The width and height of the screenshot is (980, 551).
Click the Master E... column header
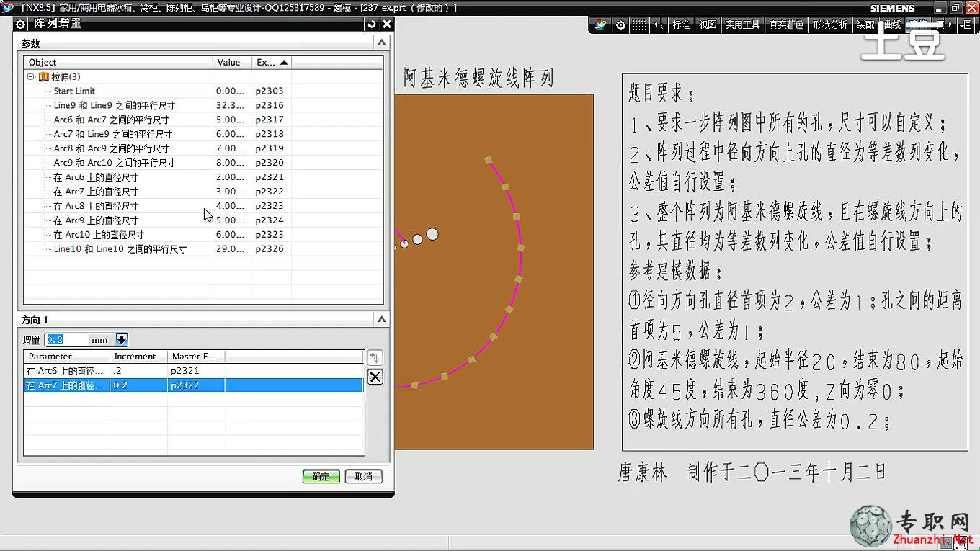pos(196,357)
